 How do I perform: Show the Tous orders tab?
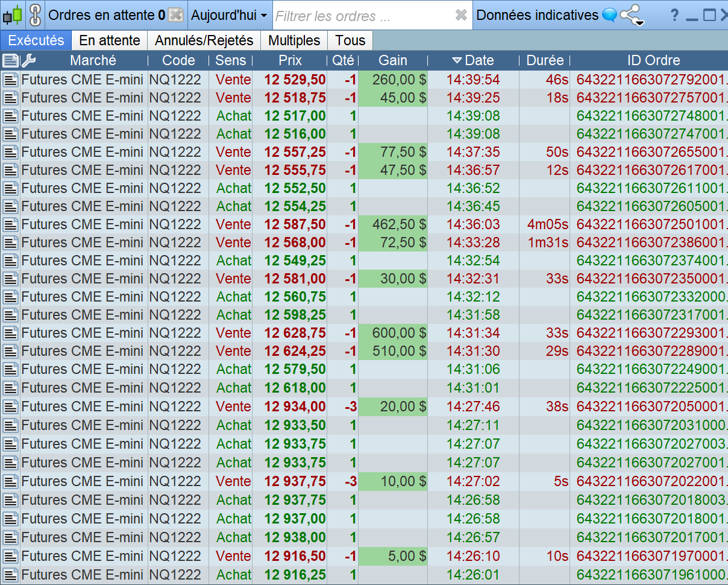pyautogui.click(x=350, y=40)
